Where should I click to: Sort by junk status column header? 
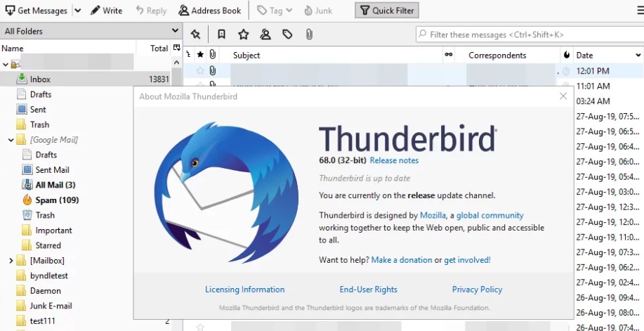click(x=566, y=55)
